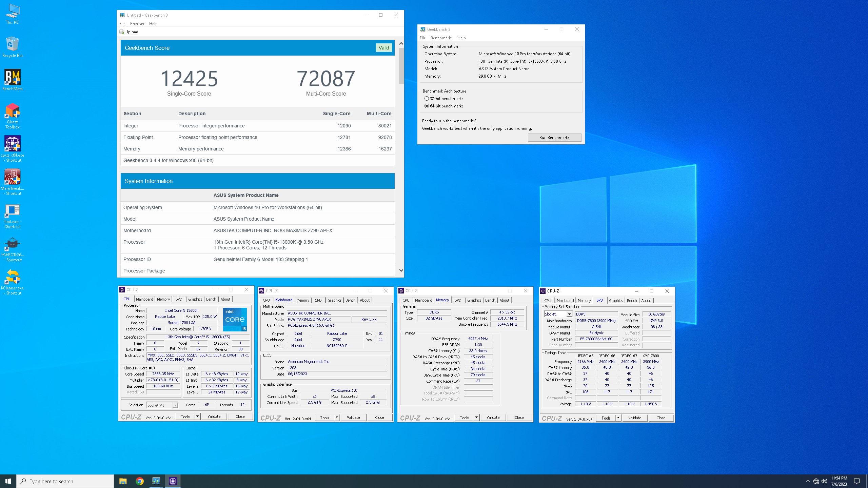This screenshot has height=488, width=868.
Task: Open Tools dropdown arrow in SPD window
Action: [618, 418]
